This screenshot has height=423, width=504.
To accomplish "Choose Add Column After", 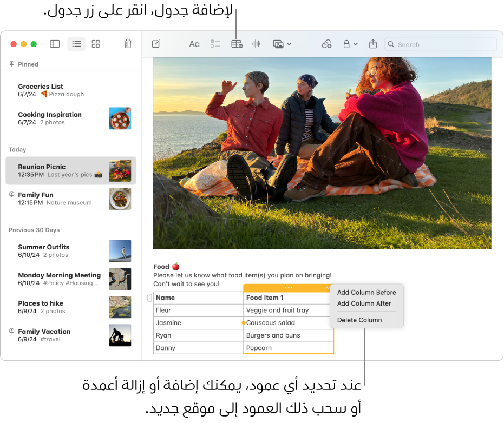I will pyautogui.click(x=364, y=303).
